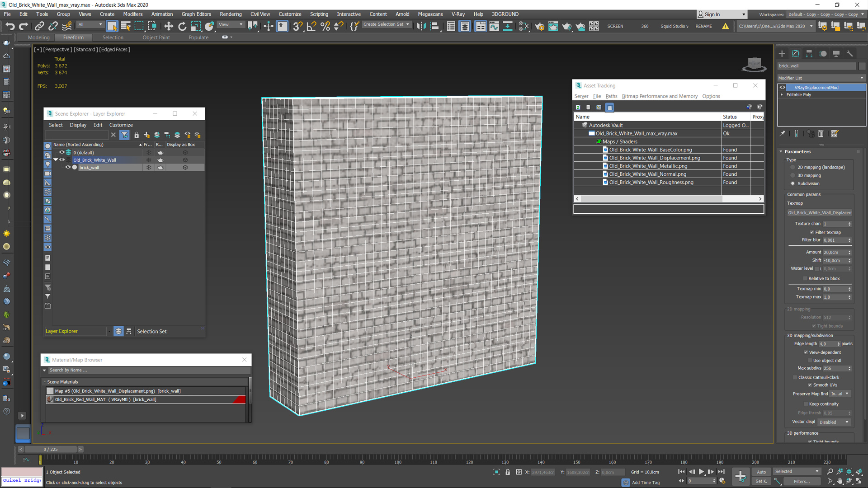This screenshot has width=868, height=488.
Task: Click the Auto key button
Action: coord(761,472)
